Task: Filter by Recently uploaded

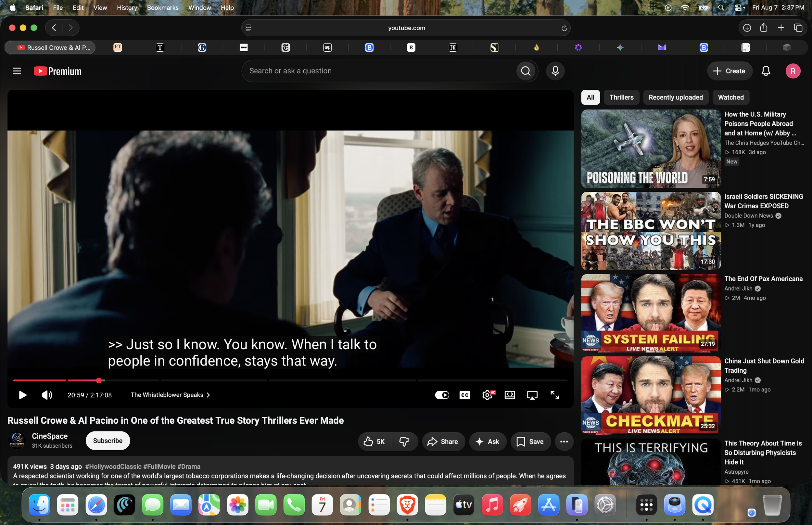Action: (675, 97)
